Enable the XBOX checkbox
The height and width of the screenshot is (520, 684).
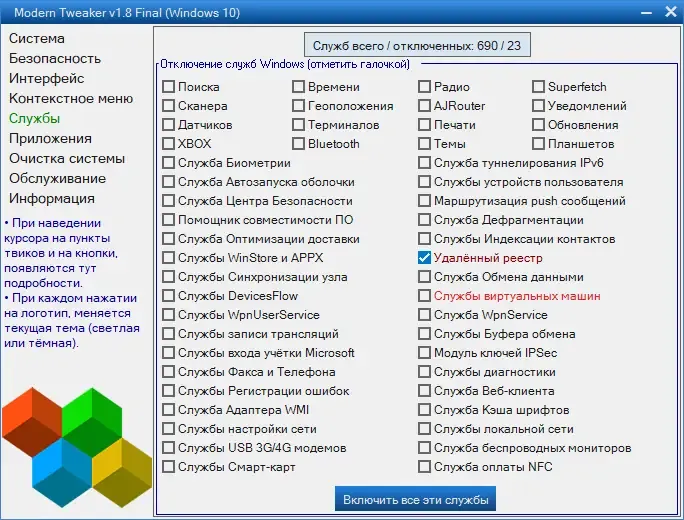(x=168, y=144)
